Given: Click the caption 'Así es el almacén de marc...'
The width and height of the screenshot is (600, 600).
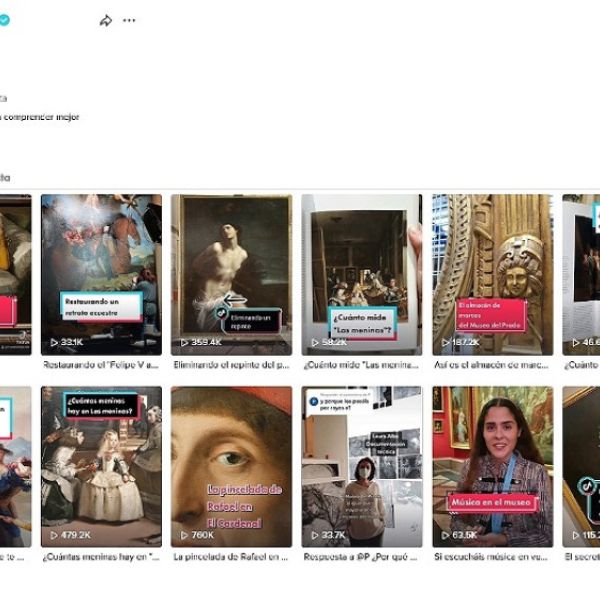Looking at the screenshot, I should 491,365.
